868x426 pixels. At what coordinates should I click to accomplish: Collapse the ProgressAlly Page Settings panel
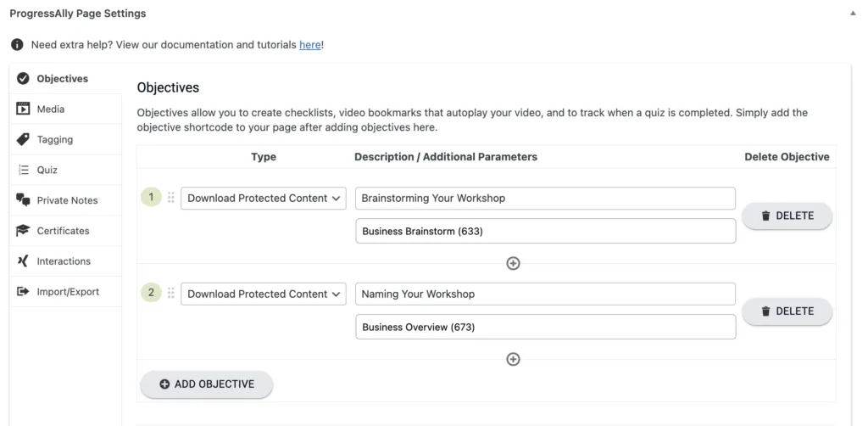[852, 14]
